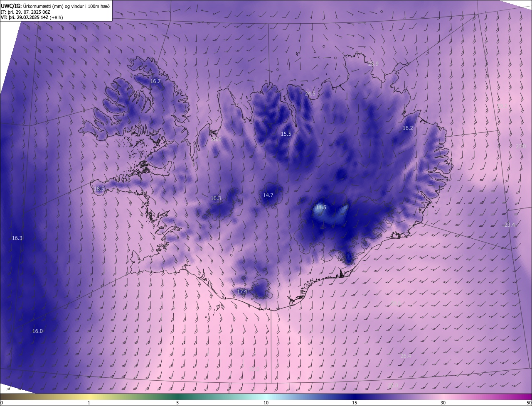This screenshot has width=532, height=406.
Task: Select the 16.3 label above the 16.0 label
Action: click(17, 238)
